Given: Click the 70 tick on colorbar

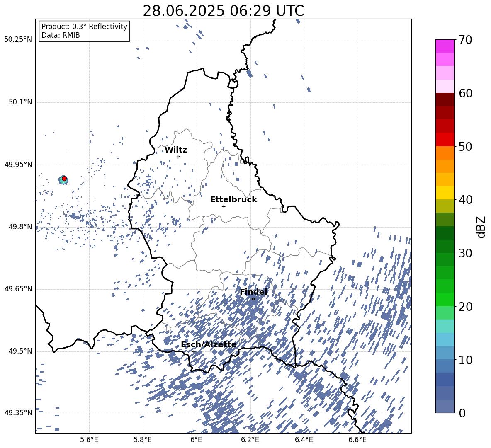Looking at the screenshot, I should (465, 40).
